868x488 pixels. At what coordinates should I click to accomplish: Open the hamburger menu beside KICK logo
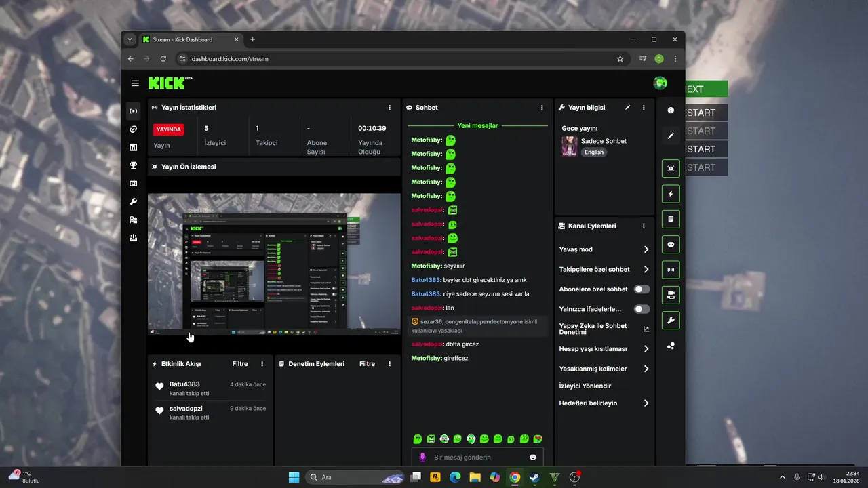point(135,83)
